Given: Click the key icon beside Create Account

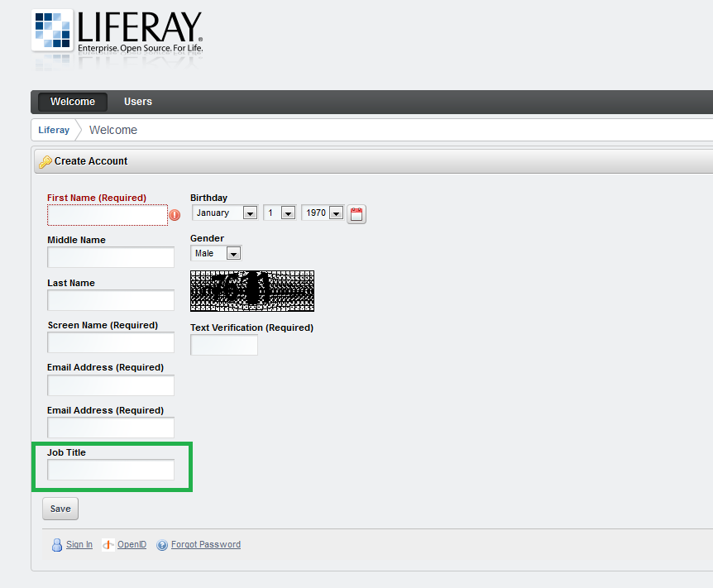Looking at the screenshot, I should click(x=45, y=160).
